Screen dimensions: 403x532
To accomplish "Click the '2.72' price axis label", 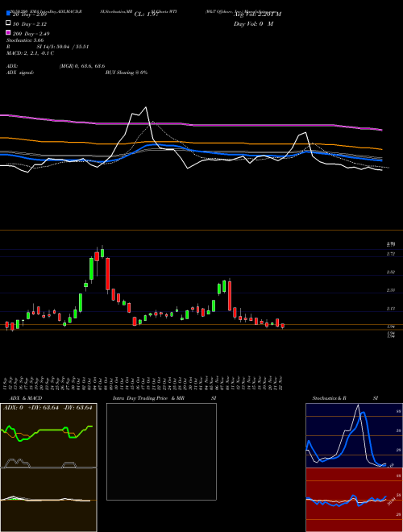I will (x=391, y=254).
